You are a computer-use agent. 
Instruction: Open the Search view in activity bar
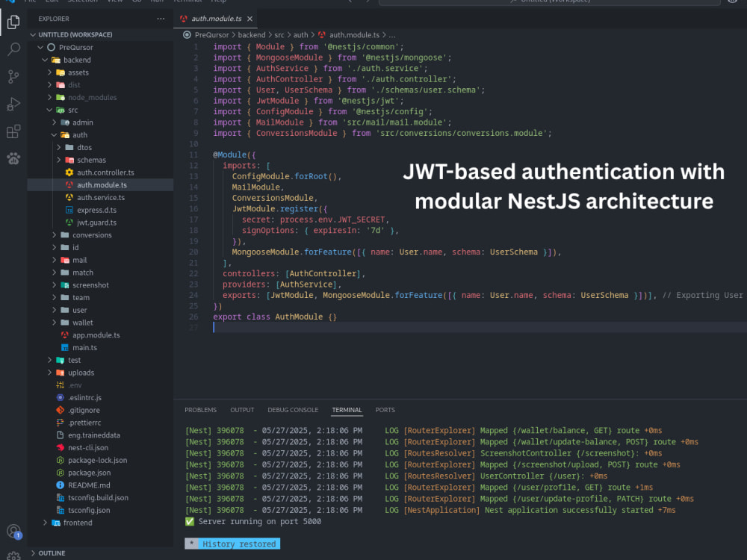click(13, 49)
